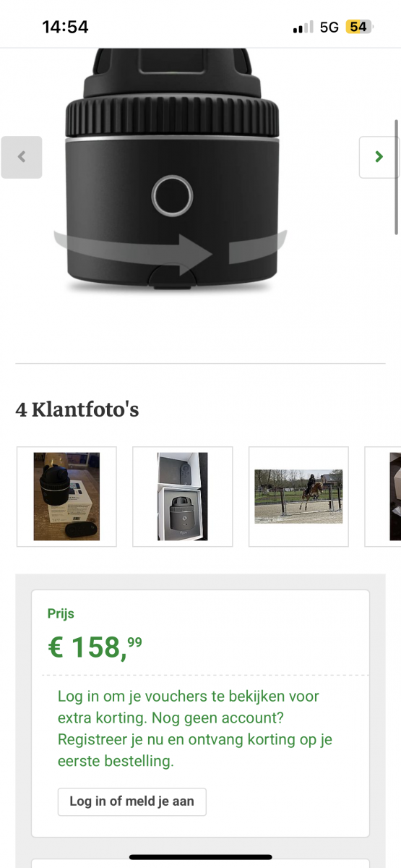Tap the Prijs label in price card
The image size is (401, 868).
(x=61, y=613)
